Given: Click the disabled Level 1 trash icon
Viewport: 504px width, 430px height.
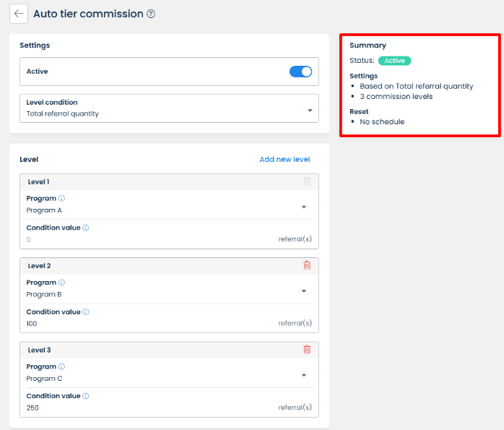Looking at the screenshot, I should [307, 181].
